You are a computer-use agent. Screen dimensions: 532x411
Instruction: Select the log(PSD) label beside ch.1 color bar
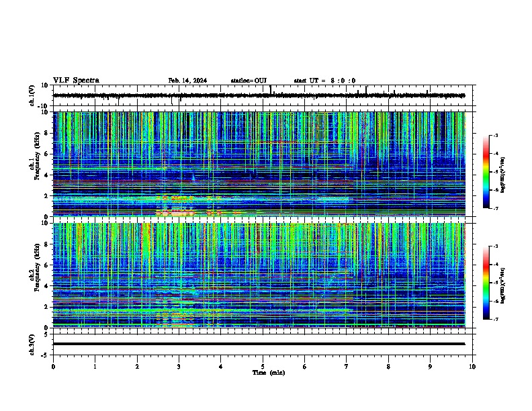coord(502,175)
